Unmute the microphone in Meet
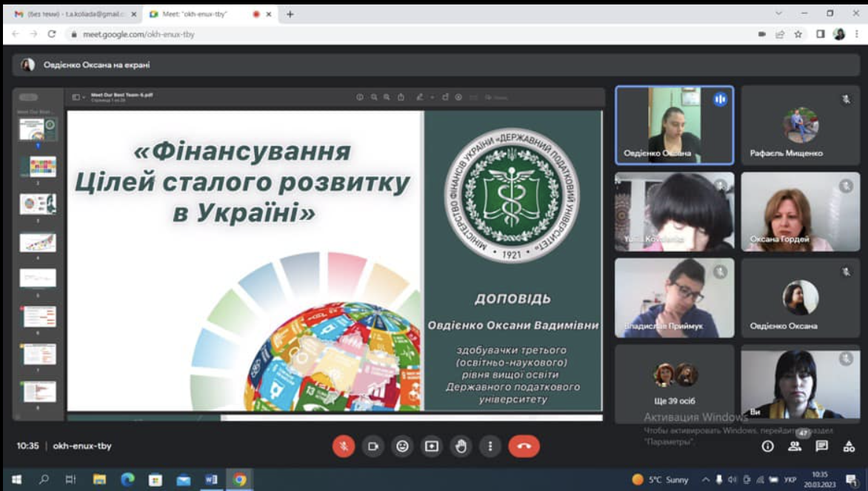868x491 pixels. [344, 446]
